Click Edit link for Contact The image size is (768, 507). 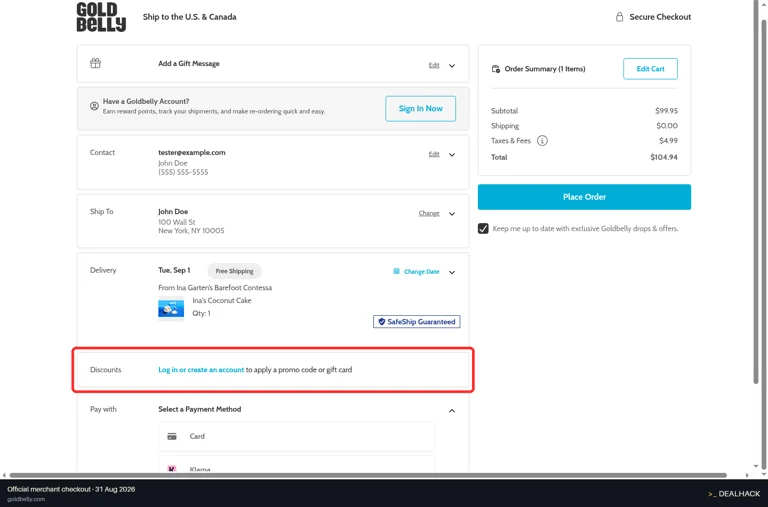click(x=434, y=154)
